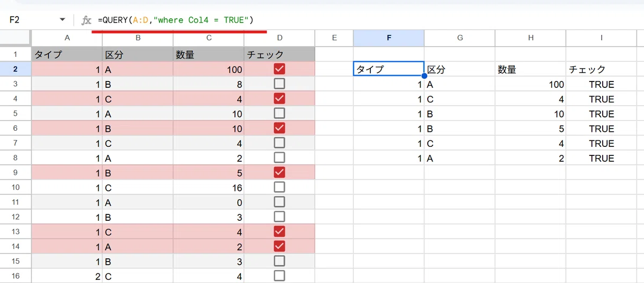Select row 13 by its row number
The width and height of the screenshot is (644, 283).
pyautogui.click(x=16, y=231)
